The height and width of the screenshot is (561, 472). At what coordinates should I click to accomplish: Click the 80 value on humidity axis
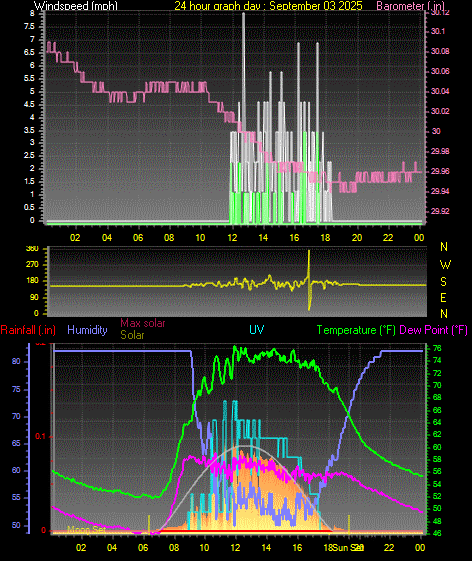[16, 361]
